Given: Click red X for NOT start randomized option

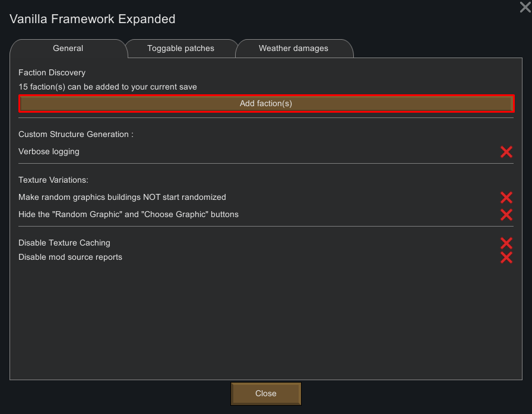Looking at the screenshot, I should coord(506,198).
